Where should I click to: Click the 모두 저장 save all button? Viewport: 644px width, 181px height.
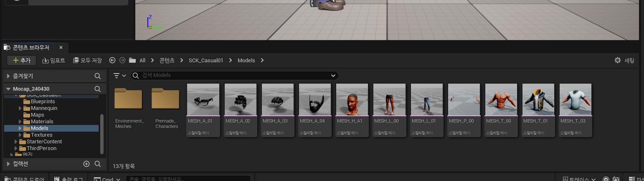(x=87, y=61)
